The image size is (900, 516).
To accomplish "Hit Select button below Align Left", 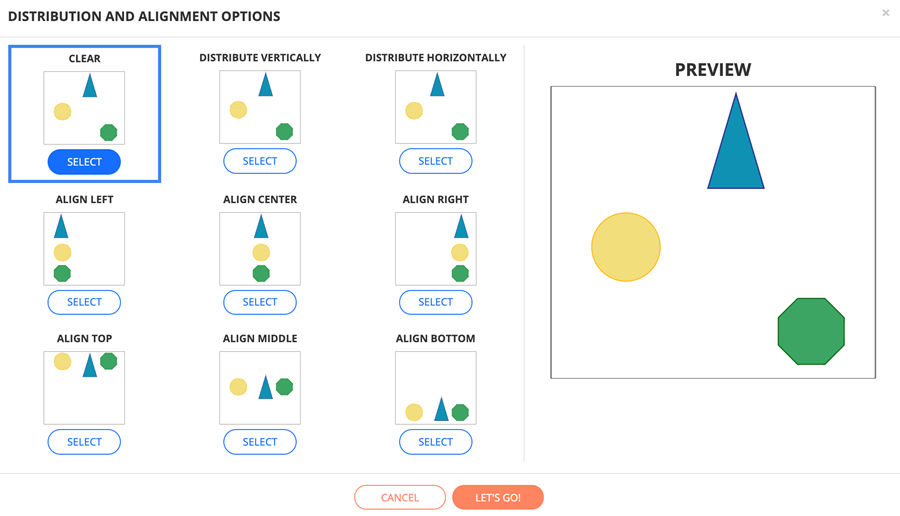I will [84, 302].
